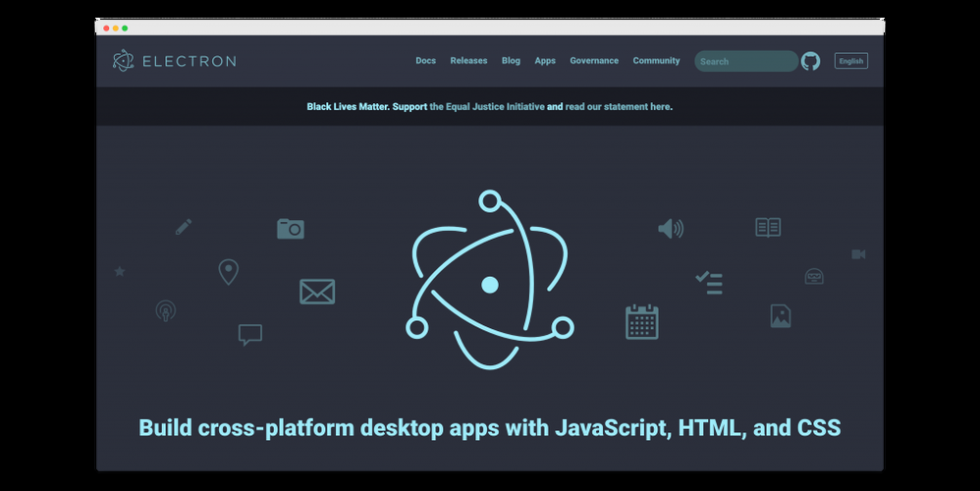This screenshot has width=980, height=491.
Task: Click the pencil edit icon
Action: 184,227
